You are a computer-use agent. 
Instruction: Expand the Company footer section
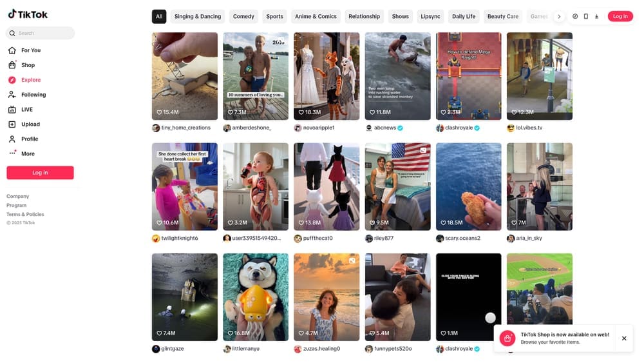pyautogui.click(x=17, y=196)
